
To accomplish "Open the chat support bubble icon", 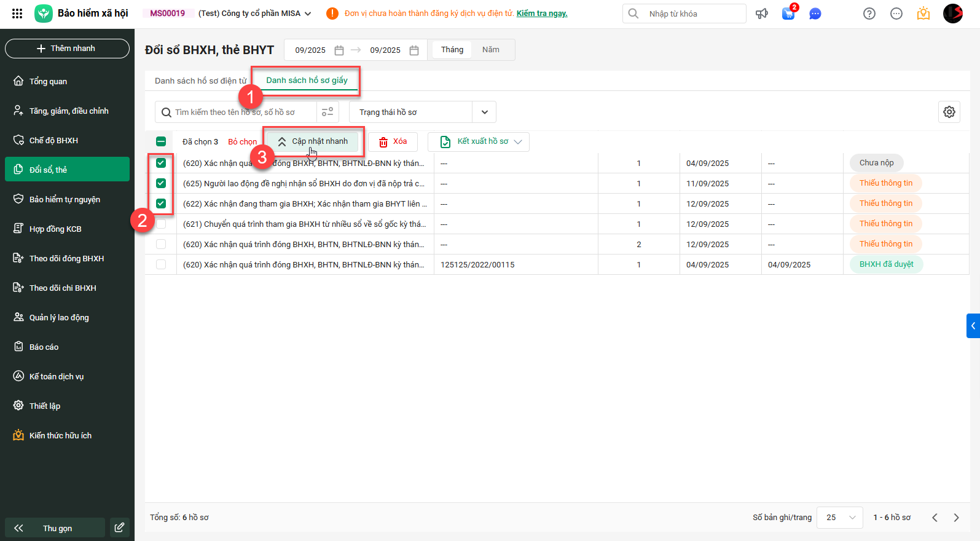I will [x=815, y=14].
